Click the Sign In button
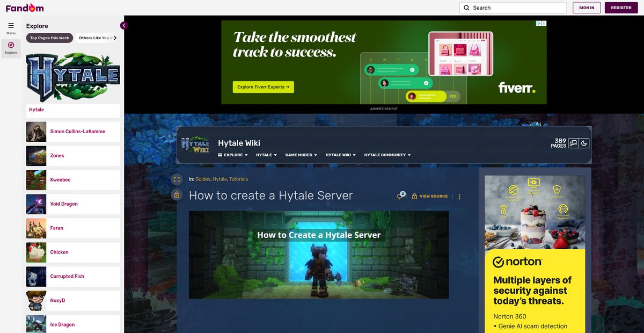The image size is (644, 333). (x=587, y=8)
